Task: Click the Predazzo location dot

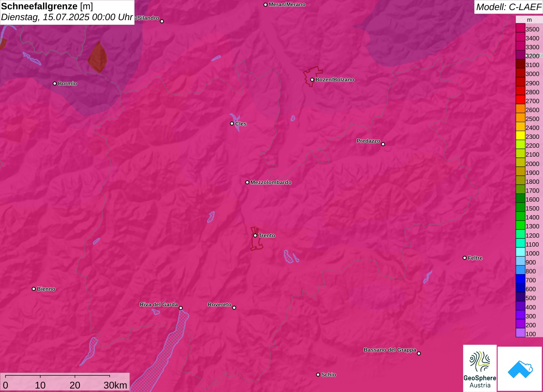Action: (x=383, y=144)
